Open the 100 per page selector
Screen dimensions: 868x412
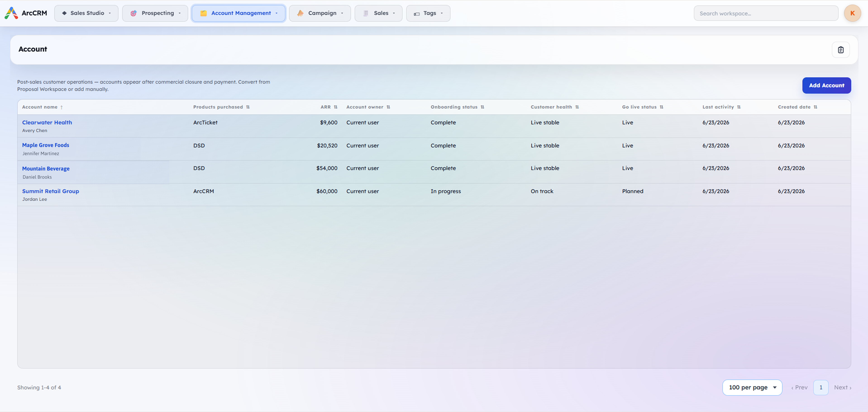[752, 387]
